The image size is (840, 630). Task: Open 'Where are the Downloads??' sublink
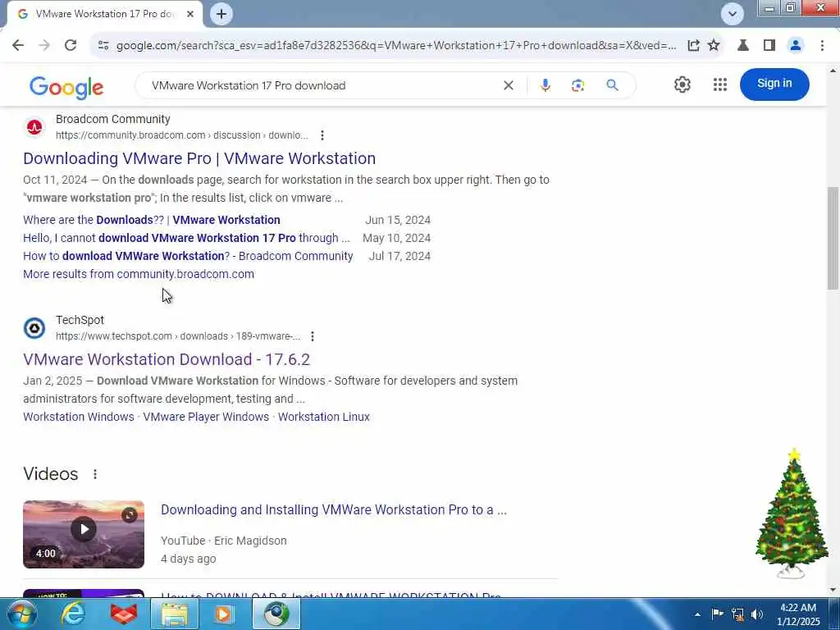[x=152, y=220]
